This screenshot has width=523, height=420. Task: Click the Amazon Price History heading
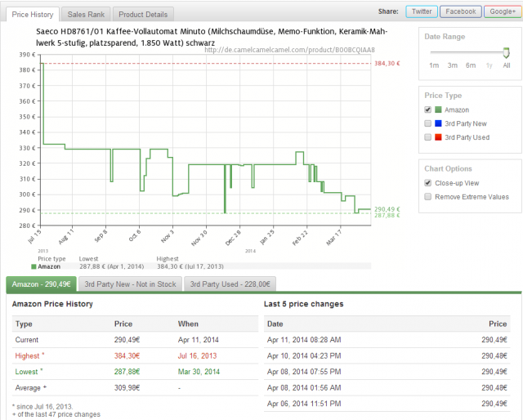pos(52,304)
